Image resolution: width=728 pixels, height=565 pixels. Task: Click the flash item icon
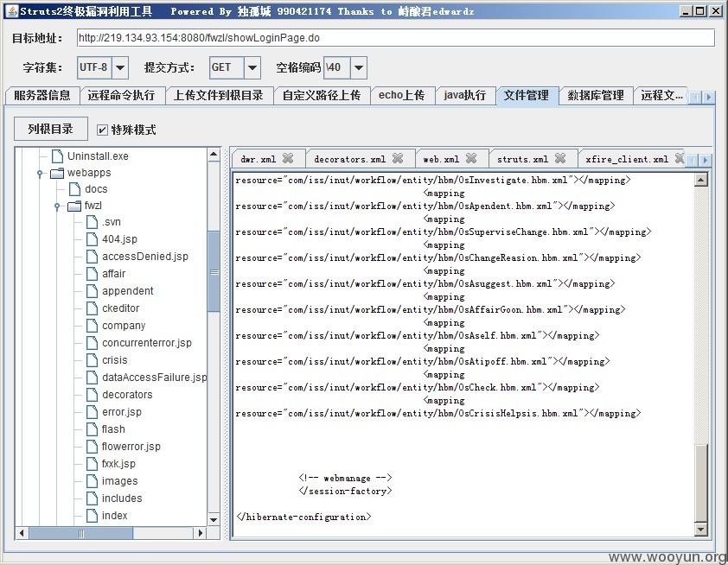click(92, 429)
